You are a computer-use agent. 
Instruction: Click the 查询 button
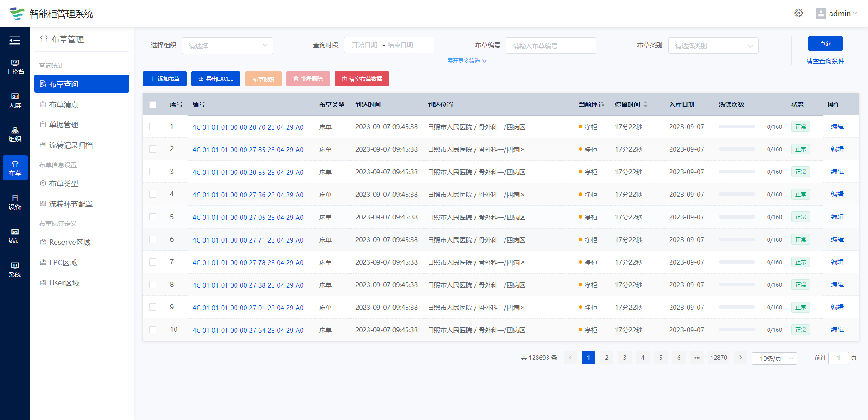[826, 43]
